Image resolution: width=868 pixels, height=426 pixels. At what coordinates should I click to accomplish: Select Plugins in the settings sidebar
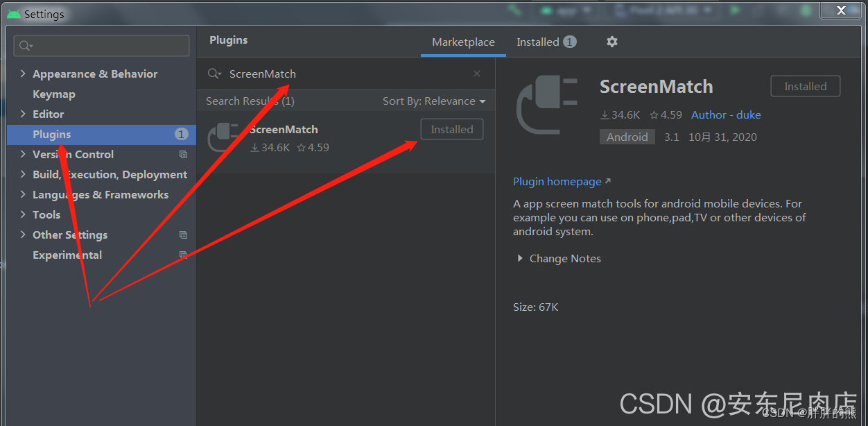(53, 134)
